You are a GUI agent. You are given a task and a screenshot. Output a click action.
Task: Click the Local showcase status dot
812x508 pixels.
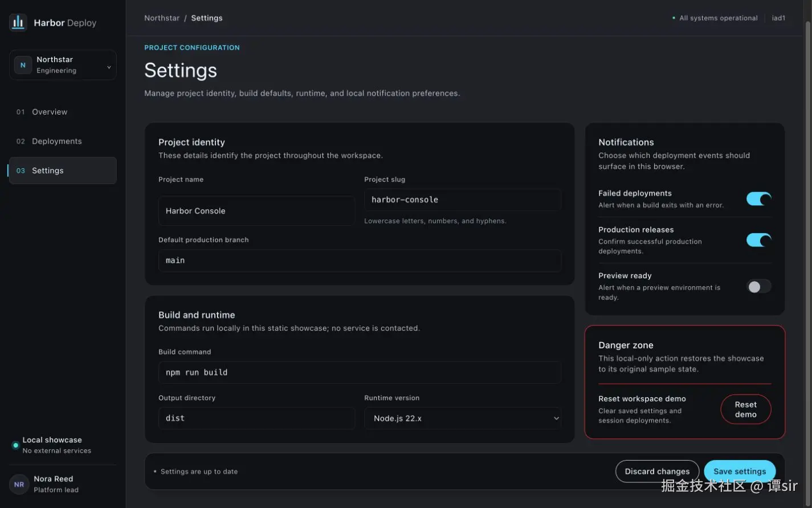coord(15,445)
